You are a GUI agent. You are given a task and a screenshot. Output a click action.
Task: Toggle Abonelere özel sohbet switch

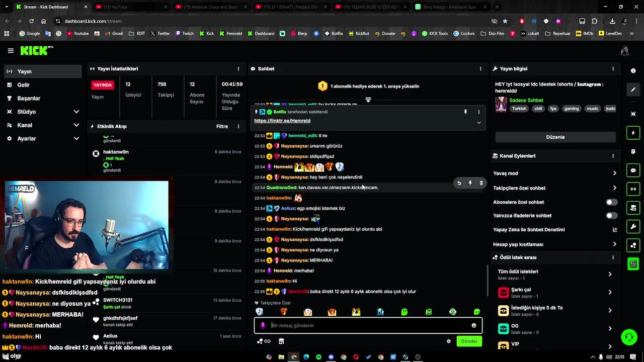[611, 202]
